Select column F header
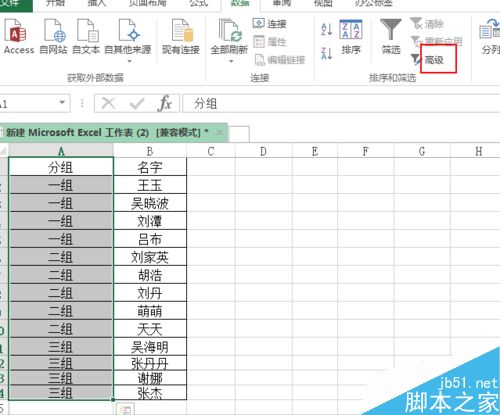The width and height of the screenshot is (500, 415). [365, 151]
